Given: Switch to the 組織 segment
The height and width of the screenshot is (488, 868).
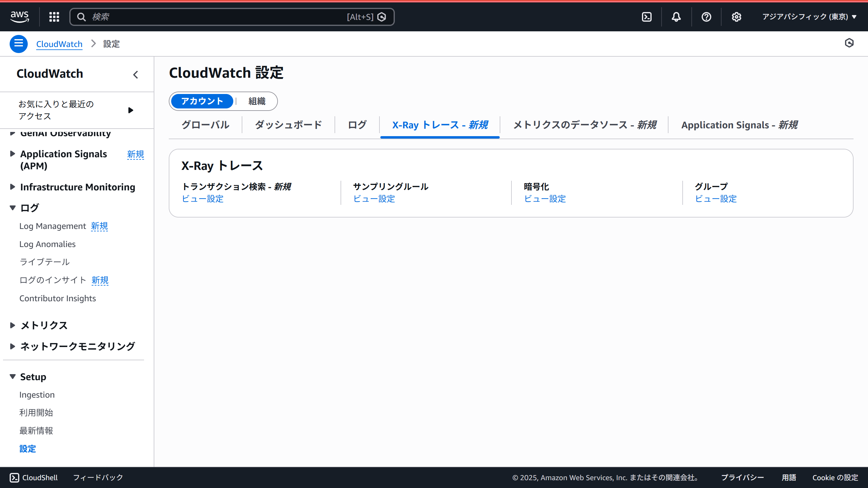Looking at the screenshot, I should 257,101.
